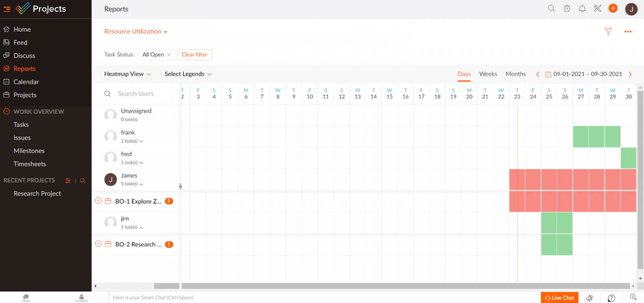Image resolution: width=644 pixels, height=303 pixels.
Task: Open the Reports section in the sidebar
Action: click(25, 68)
